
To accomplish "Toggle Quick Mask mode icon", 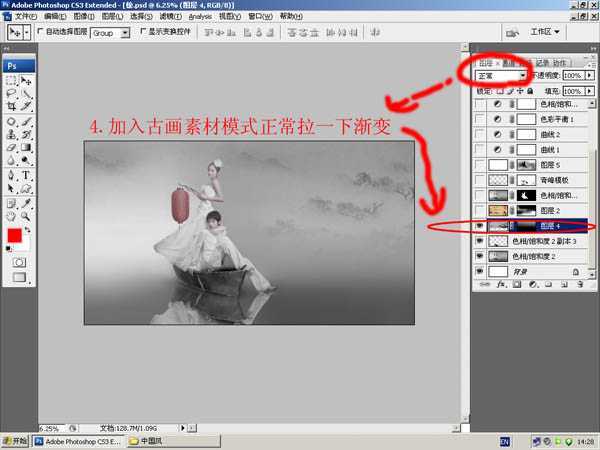I will point(19,262).
